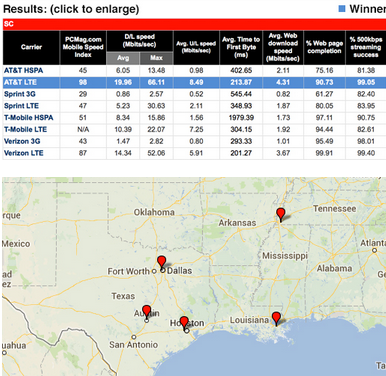The width and height of the screenshot is (386, 376).
Task: Open the Verizon LTE carrier link
Action: [x=24, y=153]
